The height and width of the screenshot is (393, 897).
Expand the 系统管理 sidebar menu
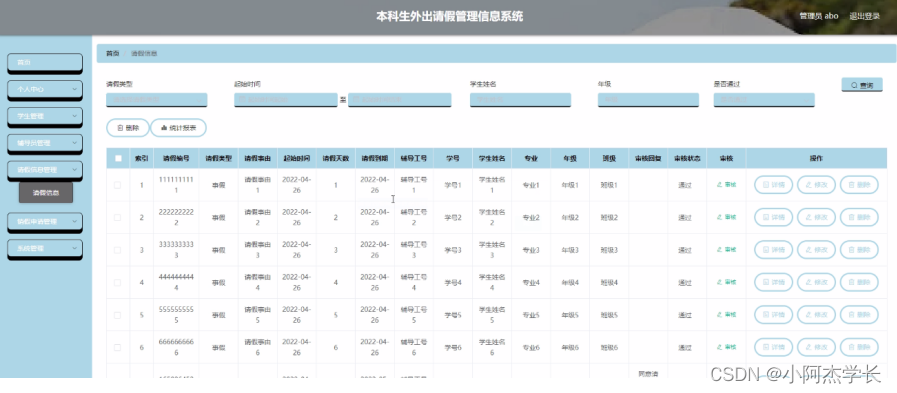[x=45, y=248]
